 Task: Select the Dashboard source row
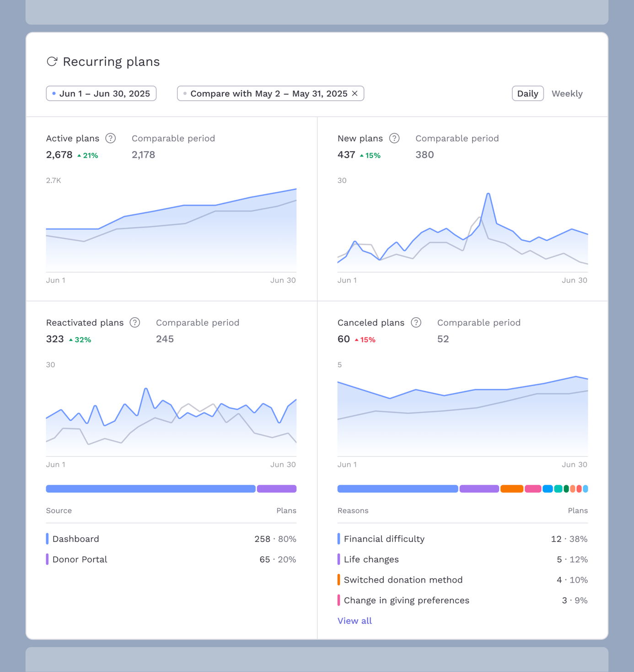pos(171,539)
